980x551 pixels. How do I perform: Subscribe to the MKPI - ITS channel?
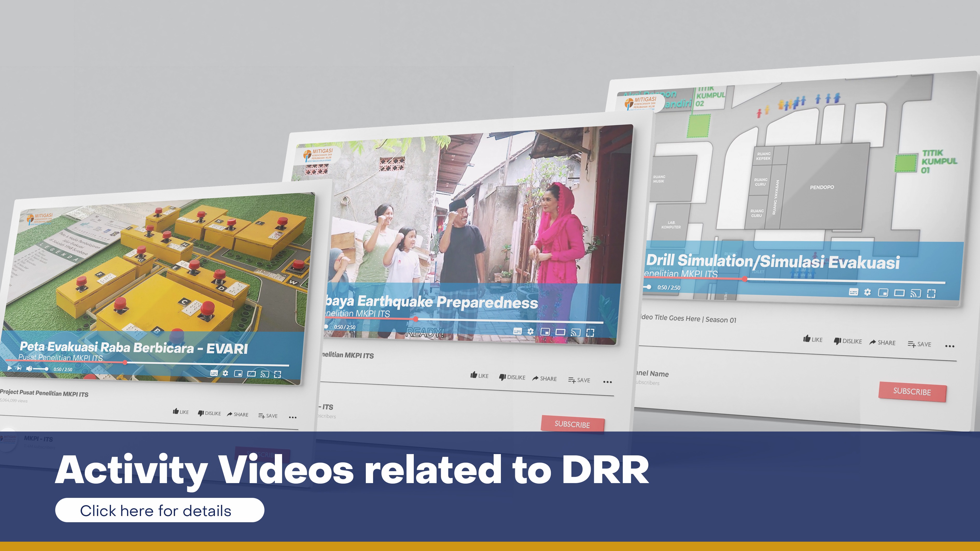(x=572, y=424)
